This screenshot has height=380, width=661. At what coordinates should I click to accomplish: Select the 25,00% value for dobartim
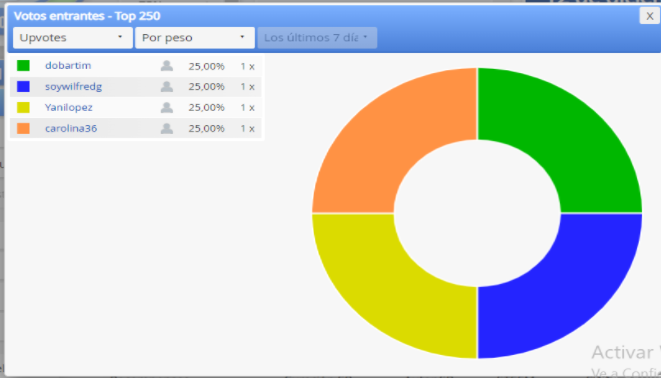207,66
